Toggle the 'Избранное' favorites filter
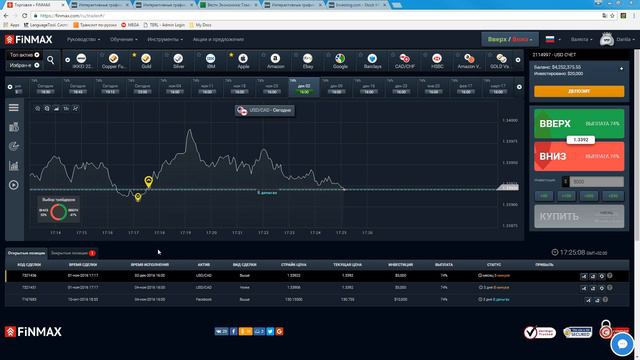The image size is (640, 360). click(x=24, y=65)
